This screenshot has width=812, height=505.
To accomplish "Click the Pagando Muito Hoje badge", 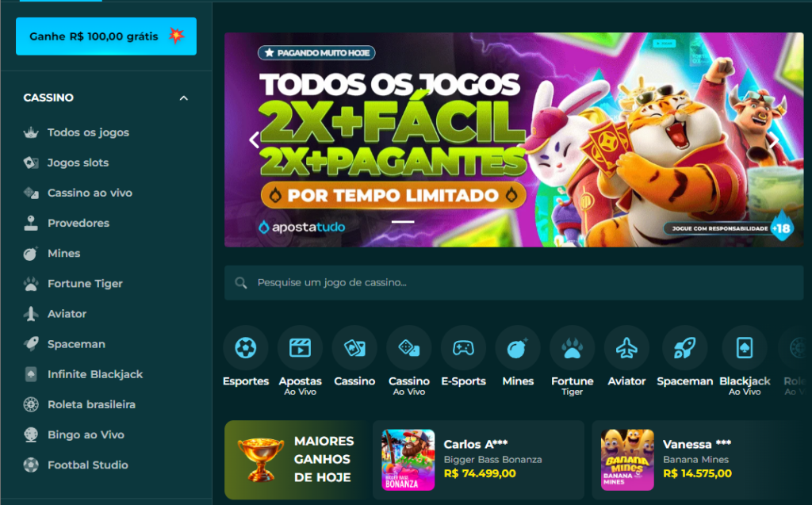I will pos(316,53).
